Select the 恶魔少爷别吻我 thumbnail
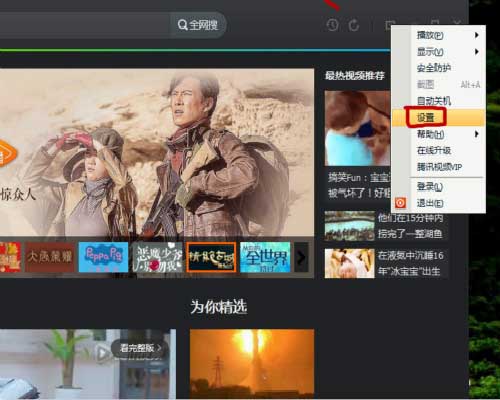 pos(157,257)
